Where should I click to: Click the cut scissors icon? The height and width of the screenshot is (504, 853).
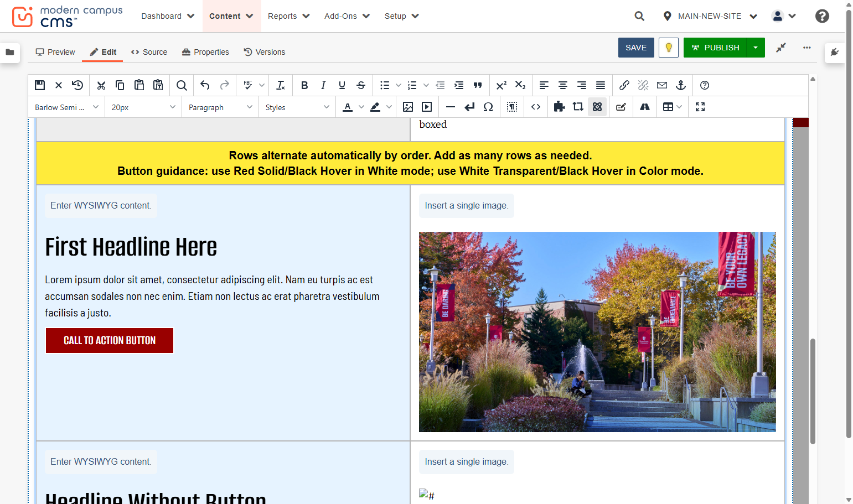101,85
